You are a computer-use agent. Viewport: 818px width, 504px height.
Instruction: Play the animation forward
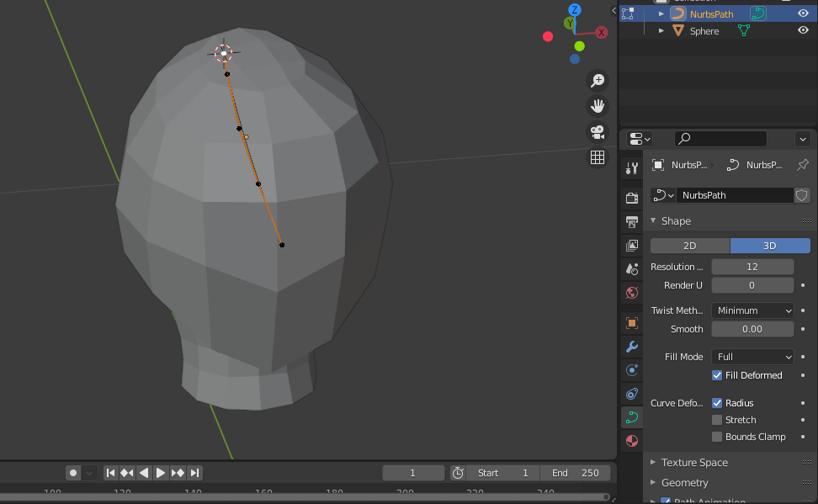pos(161,473)
